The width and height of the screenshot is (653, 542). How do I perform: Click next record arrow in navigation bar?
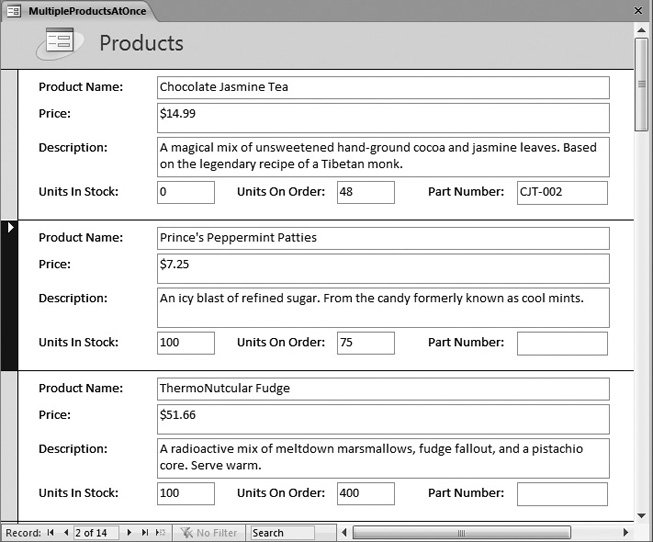click(x=129, y=533)
